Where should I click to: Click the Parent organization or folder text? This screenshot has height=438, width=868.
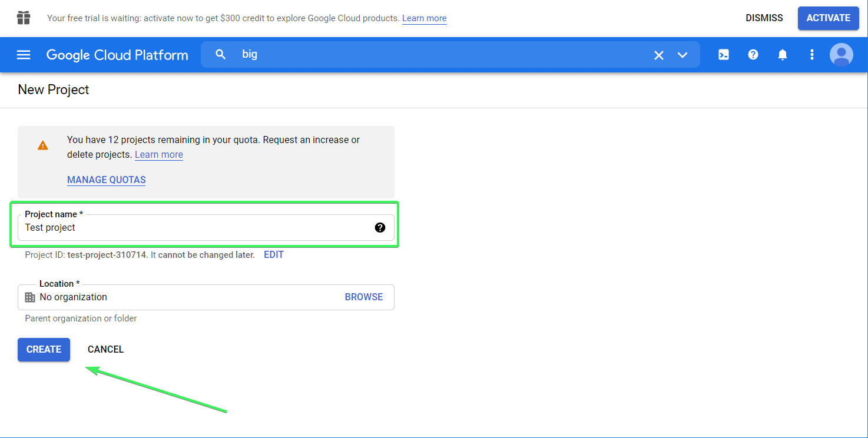(81, 318)
